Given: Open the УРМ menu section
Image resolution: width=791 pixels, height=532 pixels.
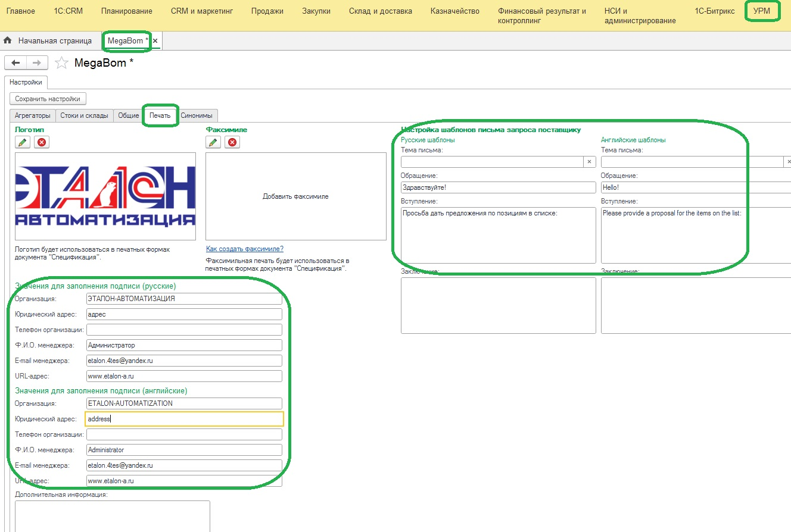Looking at the screenshot, I should tap(762, 11).
